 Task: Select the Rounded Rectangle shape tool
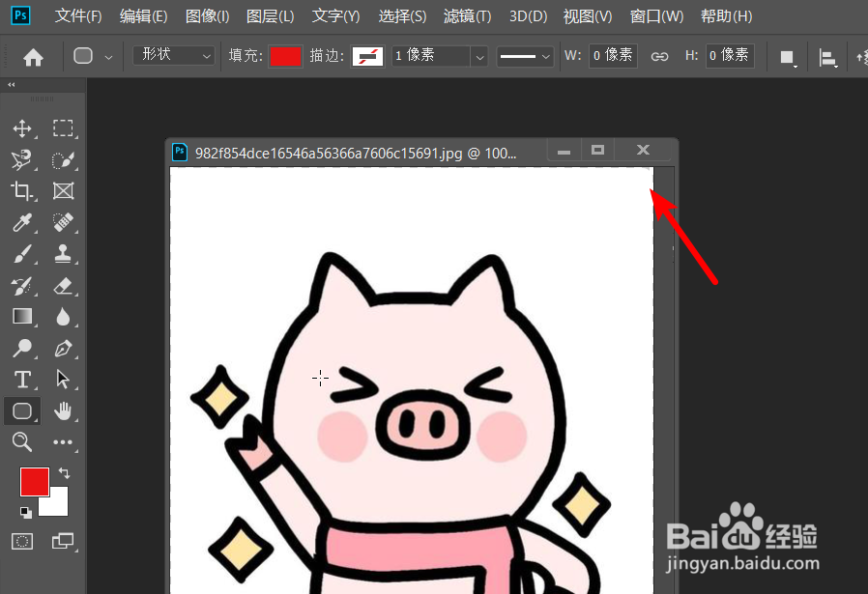(x=22, y=410)
